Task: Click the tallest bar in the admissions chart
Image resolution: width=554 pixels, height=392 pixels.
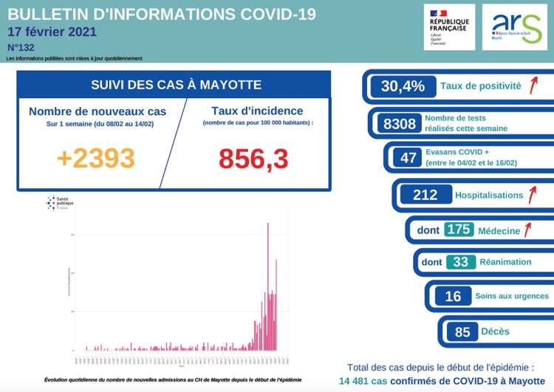Action: point(268,286)
